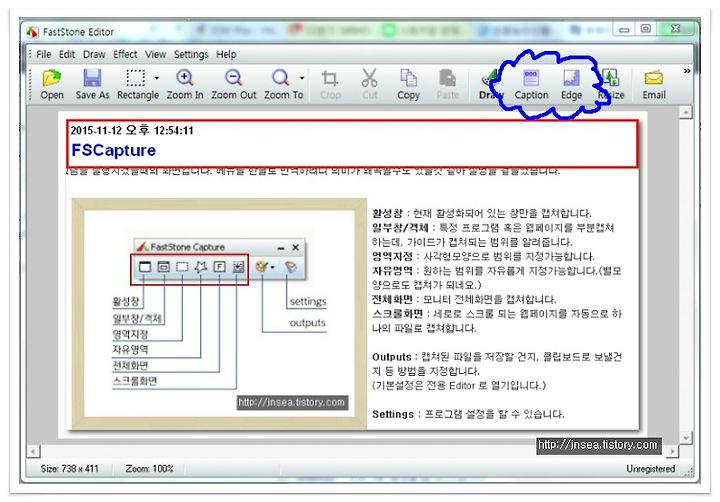Open the Rectangle tool dropdown arrow
Viewport: 720px width, 502px height.
point(157,78)
